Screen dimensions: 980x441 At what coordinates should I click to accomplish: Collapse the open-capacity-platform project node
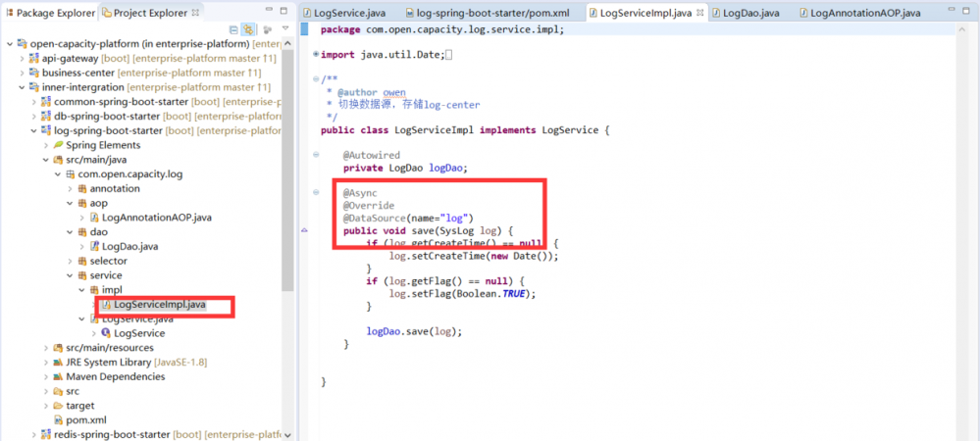[10, 44]
